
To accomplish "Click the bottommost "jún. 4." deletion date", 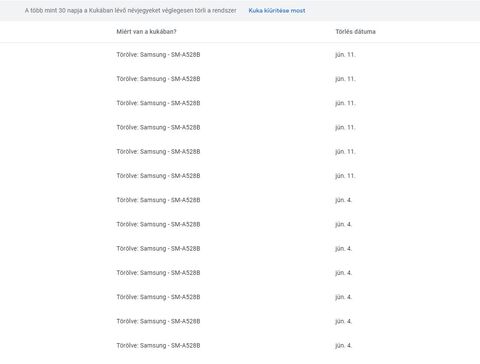I will [x=343, y=346].
